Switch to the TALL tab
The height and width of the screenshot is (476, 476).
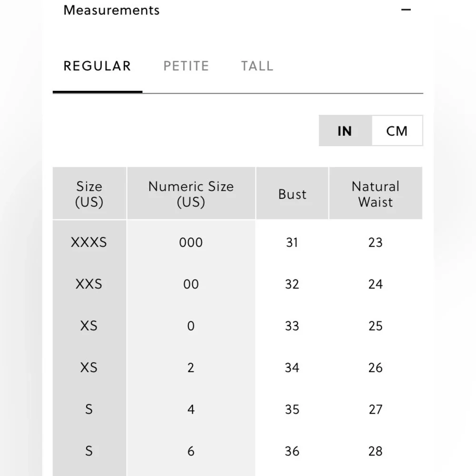257,66
